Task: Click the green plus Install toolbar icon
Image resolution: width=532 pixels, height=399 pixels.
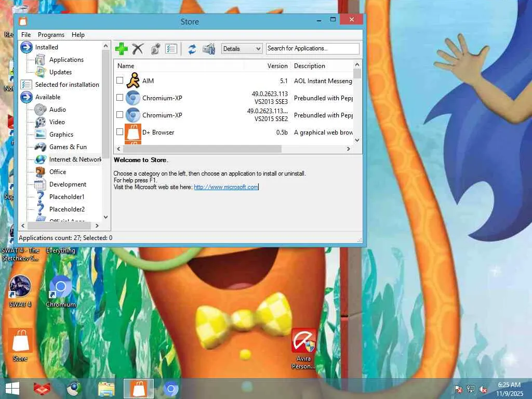Action: 121,49
